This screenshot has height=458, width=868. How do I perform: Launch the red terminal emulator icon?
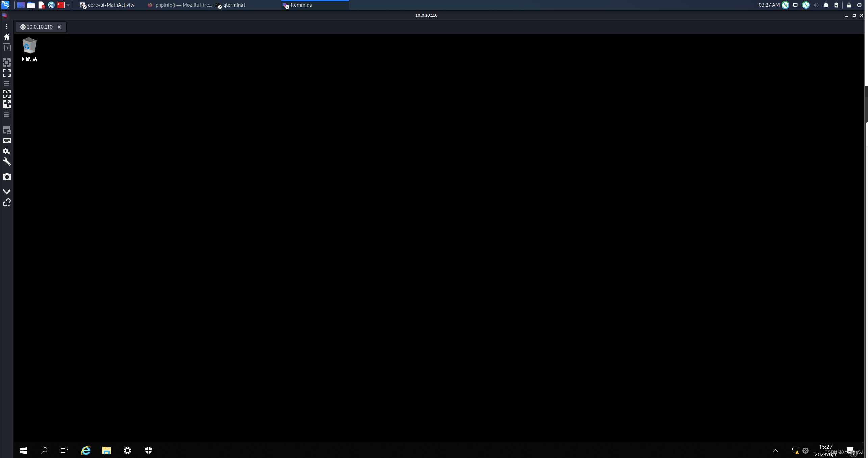click(61, 5)
